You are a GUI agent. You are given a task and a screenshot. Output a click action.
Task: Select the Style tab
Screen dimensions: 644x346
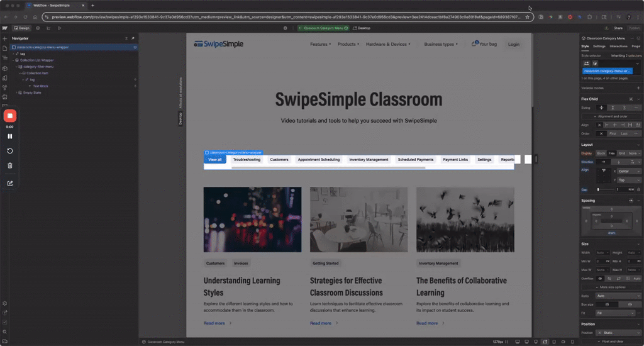pos(585,47)
